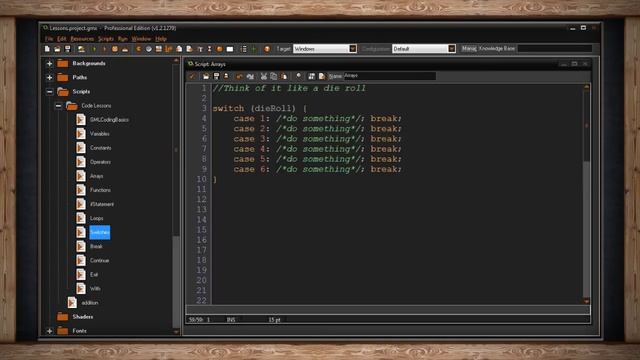Expand the Paths folder
Viewport: 640px width, 360px height.
49,78
